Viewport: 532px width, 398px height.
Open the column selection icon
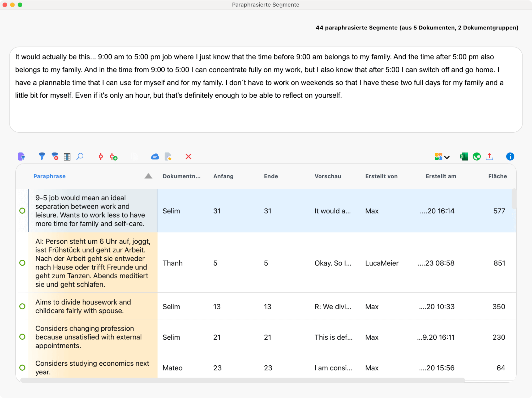point(67,157)
